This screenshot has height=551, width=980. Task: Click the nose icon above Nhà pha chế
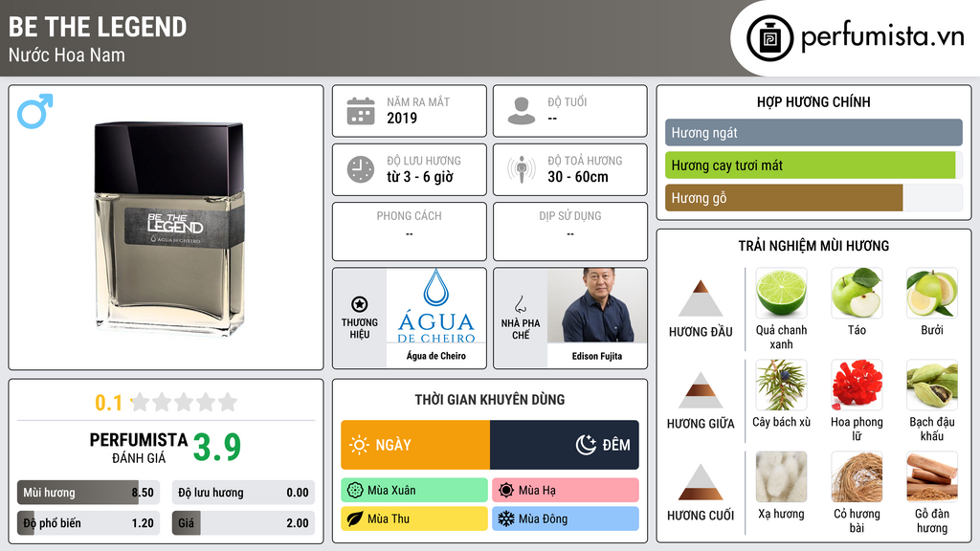click(520, 304)
